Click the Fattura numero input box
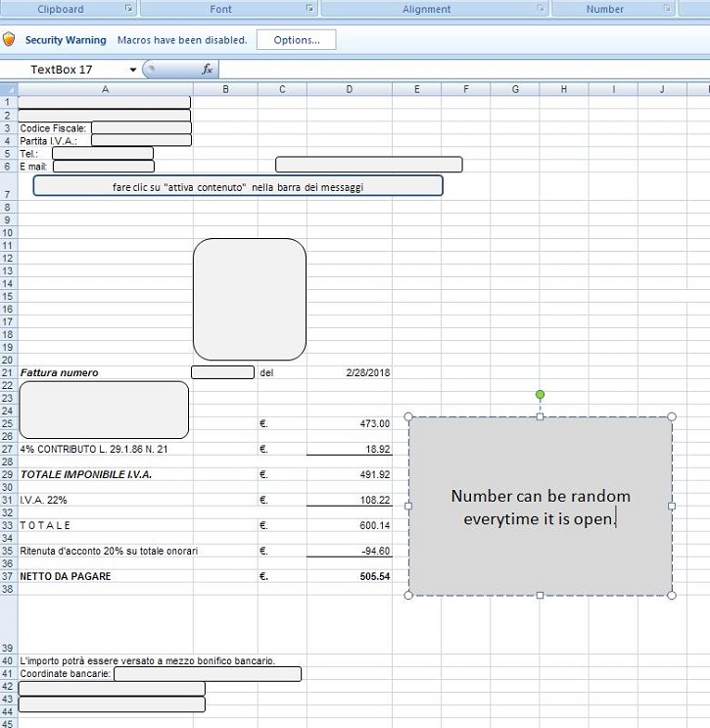 tap(222, 372)
